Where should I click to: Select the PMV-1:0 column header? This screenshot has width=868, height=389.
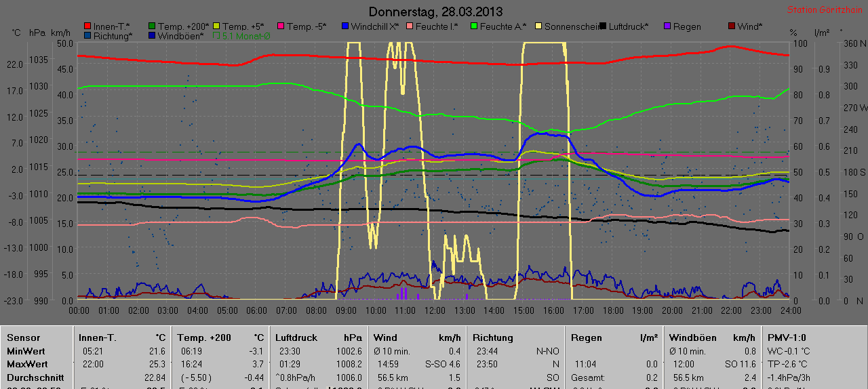tap(787, 337)
